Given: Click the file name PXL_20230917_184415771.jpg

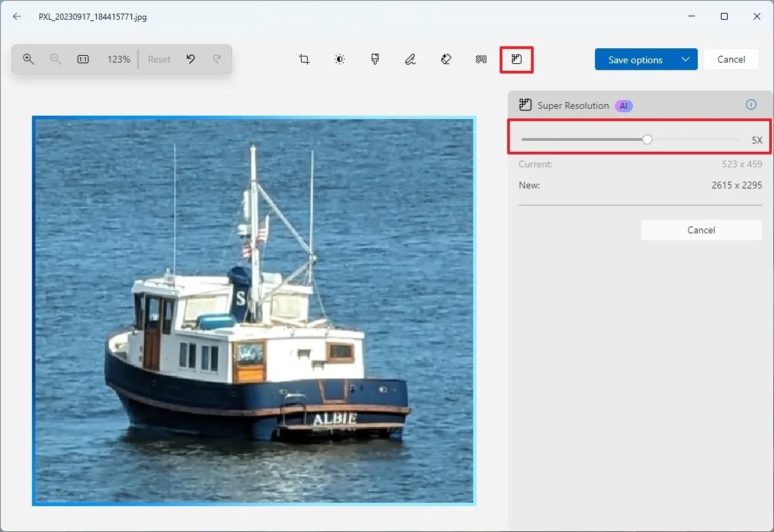Looking at the screenshot, I should 93,17.
